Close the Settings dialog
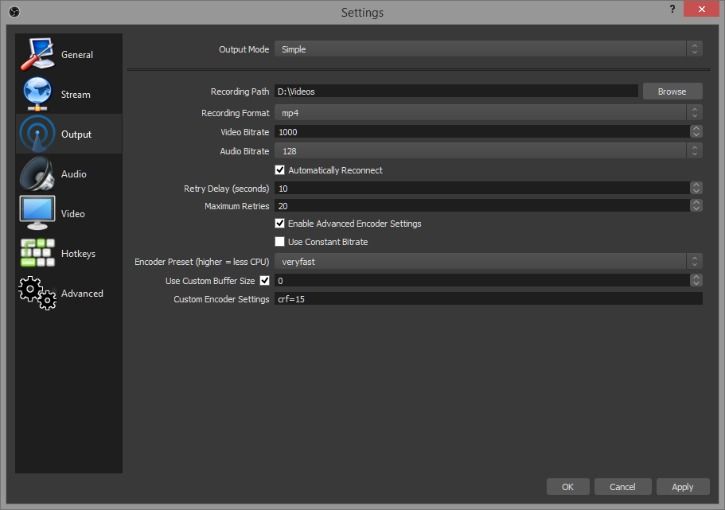Image resolution: width=725 pixels, height=510 pixels. (701, 9)
